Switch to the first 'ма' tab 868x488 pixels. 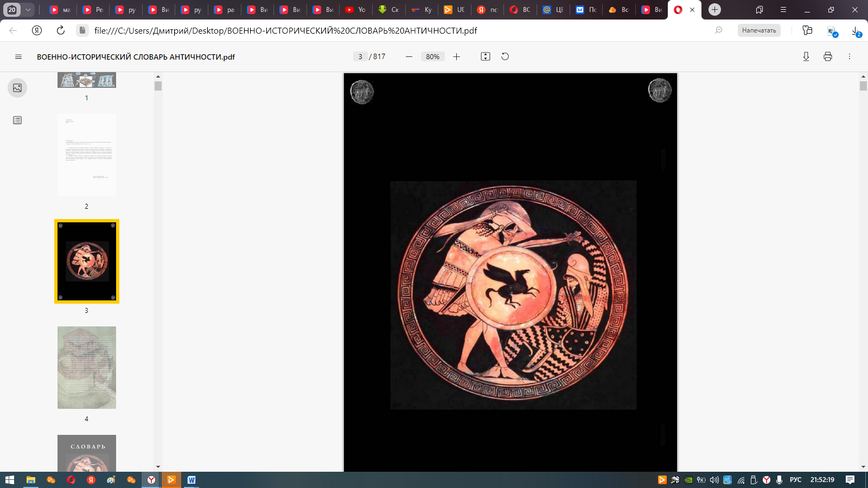60,10
